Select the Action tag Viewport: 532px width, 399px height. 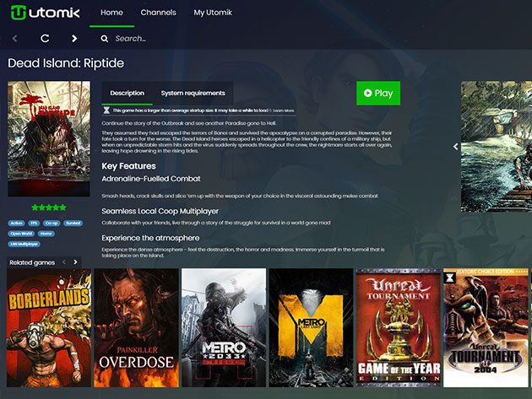click(x=16, y=223)
